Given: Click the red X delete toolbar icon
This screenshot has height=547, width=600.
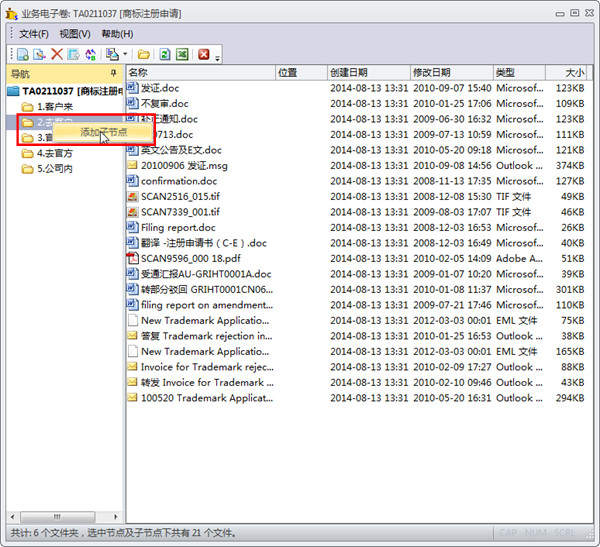Looking at the screenshot, I should (x=57, y=54).
